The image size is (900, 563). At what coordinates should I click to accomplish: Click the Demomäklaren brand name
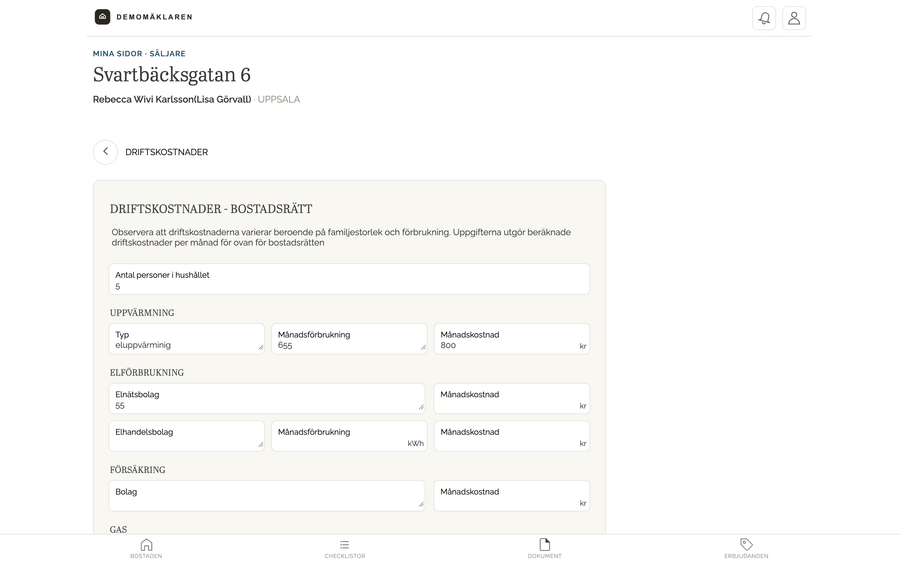click(154, 17)
